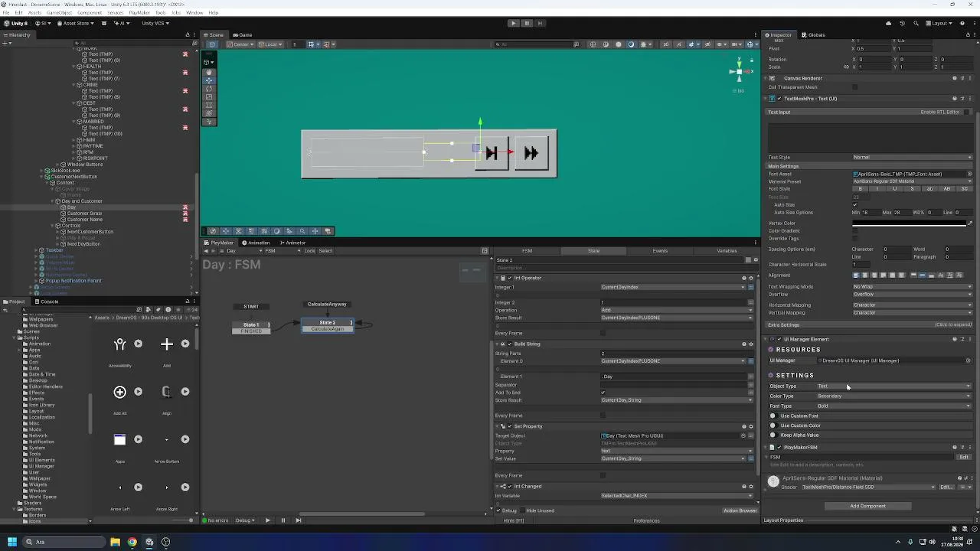
Task: Open the Overflow dropdown
Action: pos(912,295)
